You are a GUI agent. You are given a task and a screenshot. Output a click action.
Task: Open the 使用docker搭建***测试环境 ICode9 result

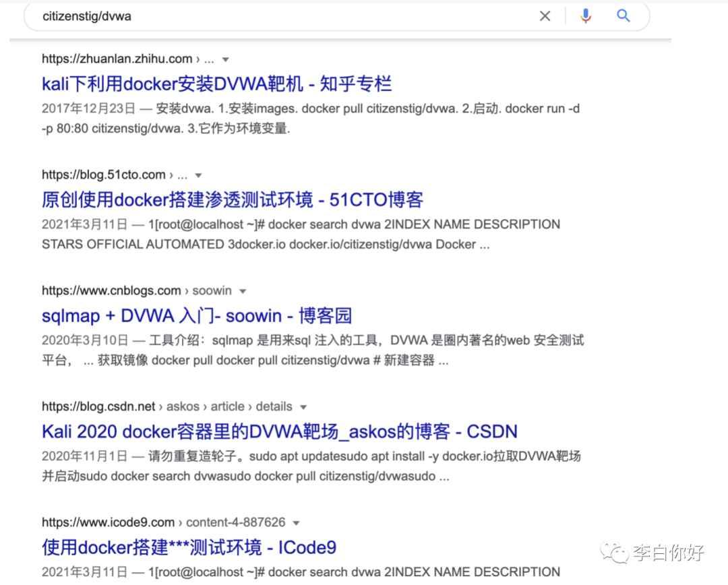[x=189, y=548]
